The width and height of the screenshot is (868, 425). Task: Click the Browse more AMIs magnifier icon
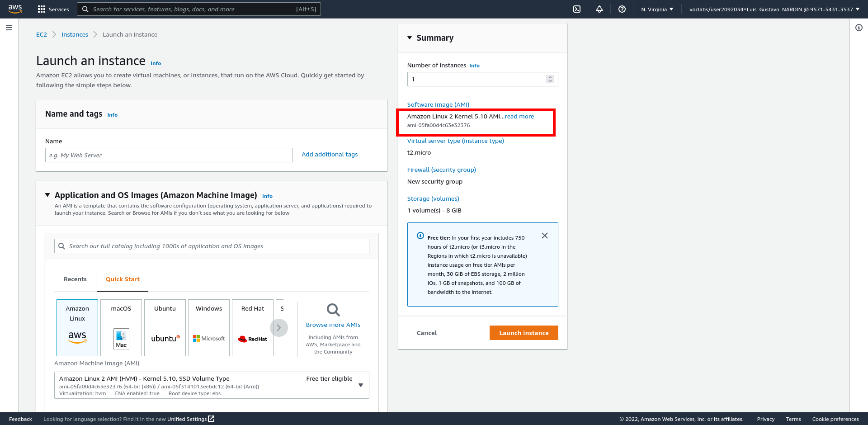click(x=333, y=310)
